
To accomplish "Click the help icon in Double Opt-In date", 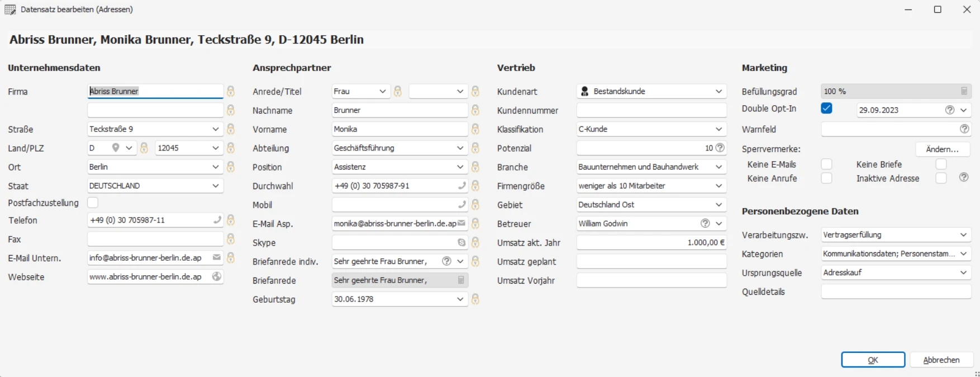I will 949,110.
